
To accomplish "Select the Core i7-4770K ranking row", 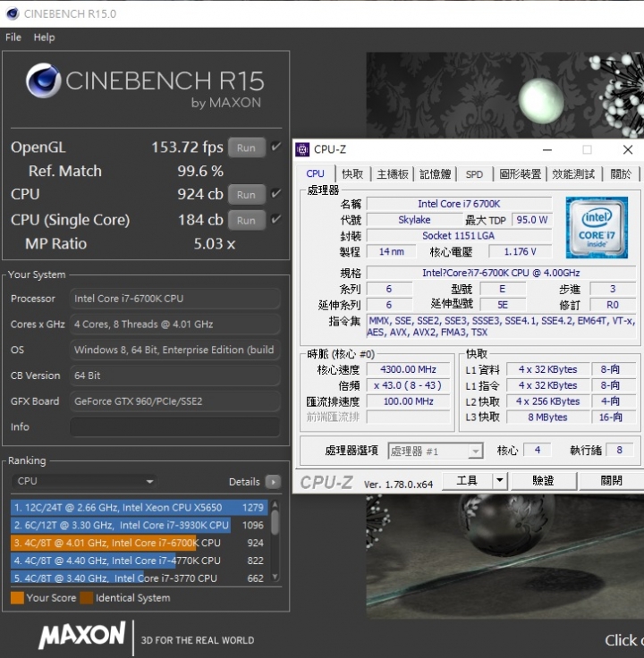I will 140,561.
